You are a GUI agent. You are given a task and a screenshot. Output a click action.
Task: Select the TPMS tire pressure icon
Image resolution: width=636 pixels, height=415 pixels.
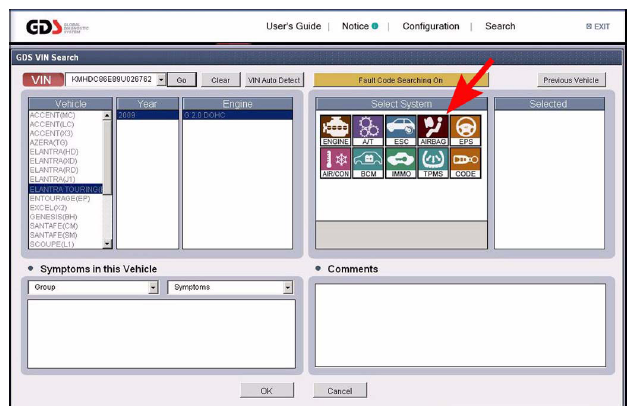(433, 163)
